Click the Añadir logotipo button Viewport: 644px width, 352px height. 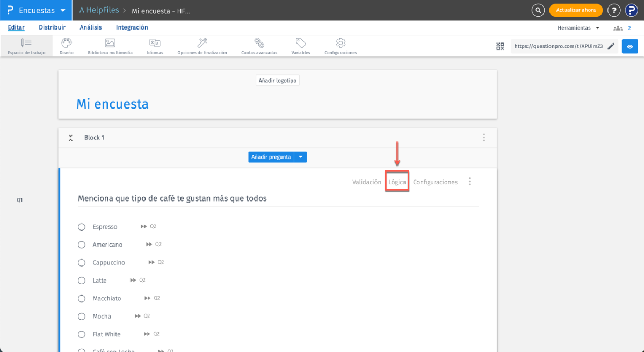click(278, 81)
